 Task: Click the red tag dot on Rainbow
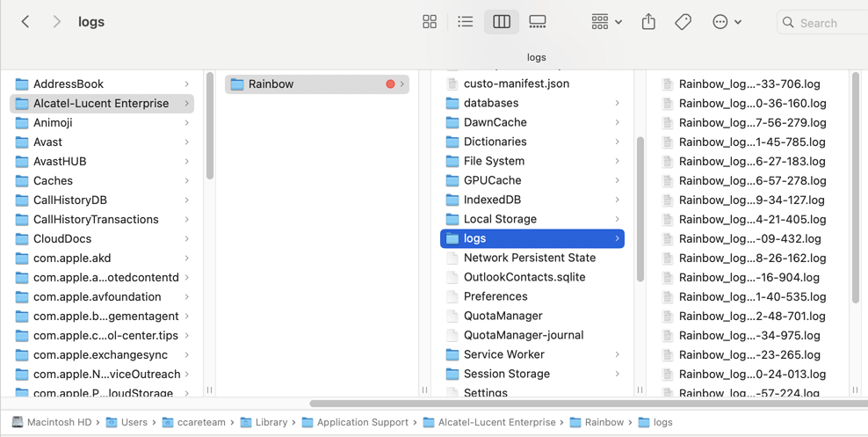coord(390,84)
